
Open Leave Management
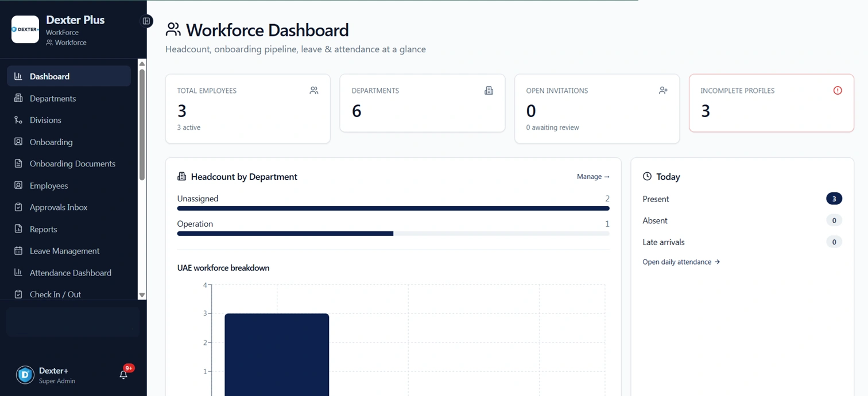[x=69, y=251]
